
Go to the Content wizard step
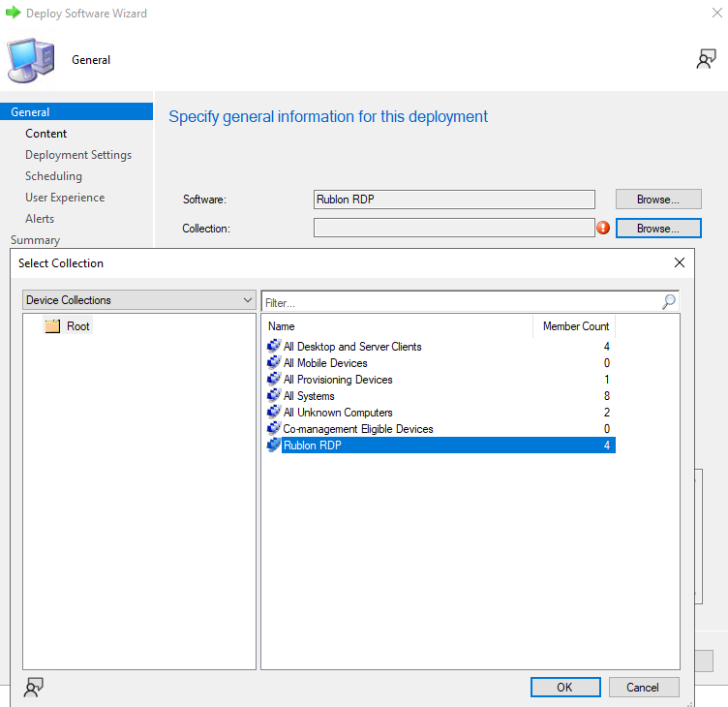[x=46, y=134]
